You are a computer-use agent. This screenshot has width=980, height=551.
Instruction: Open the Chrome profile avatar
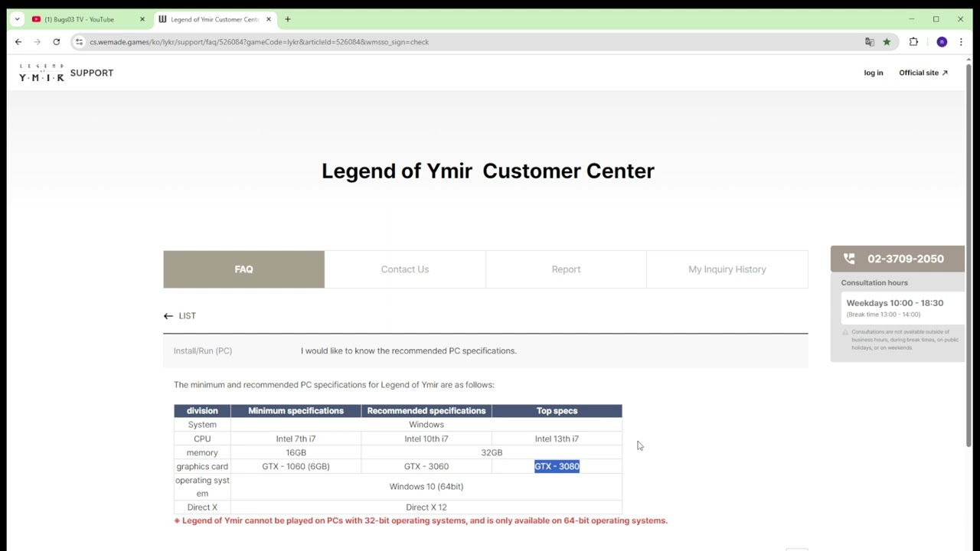[x=942, y=42]
